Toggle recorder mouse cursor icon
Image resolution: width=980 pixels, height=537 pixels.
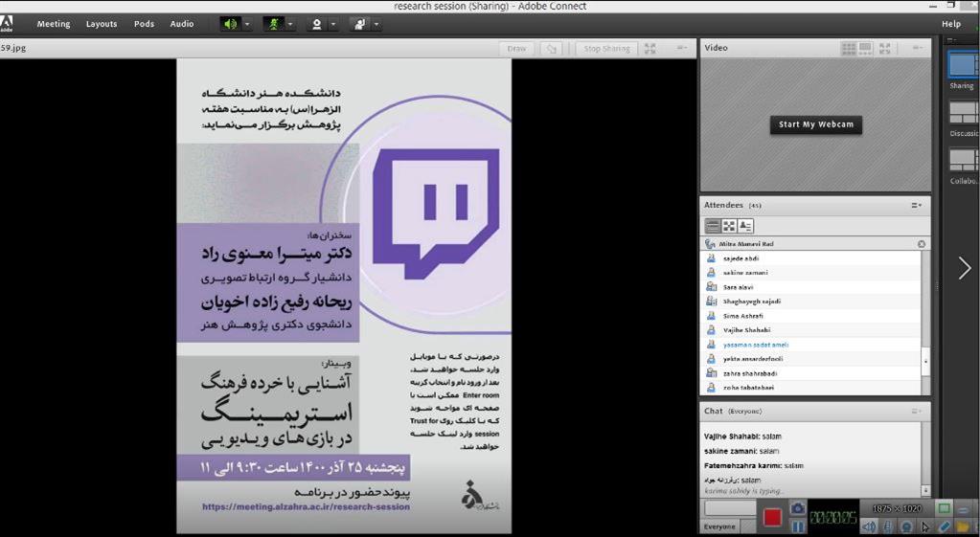(x=925, y=527)
